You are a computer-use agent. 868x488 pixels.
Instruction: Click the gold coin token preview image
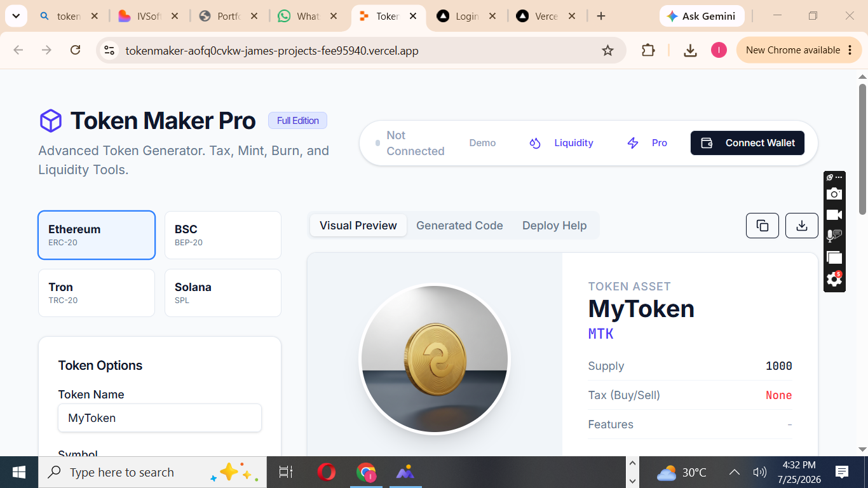tap(435, 359)
